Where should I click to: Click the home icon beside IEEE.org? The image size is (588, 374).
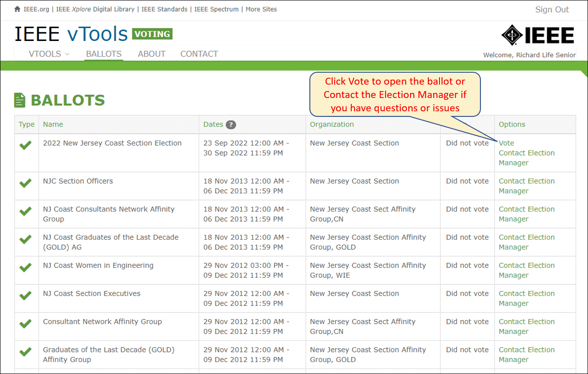(x=17, y=9)
